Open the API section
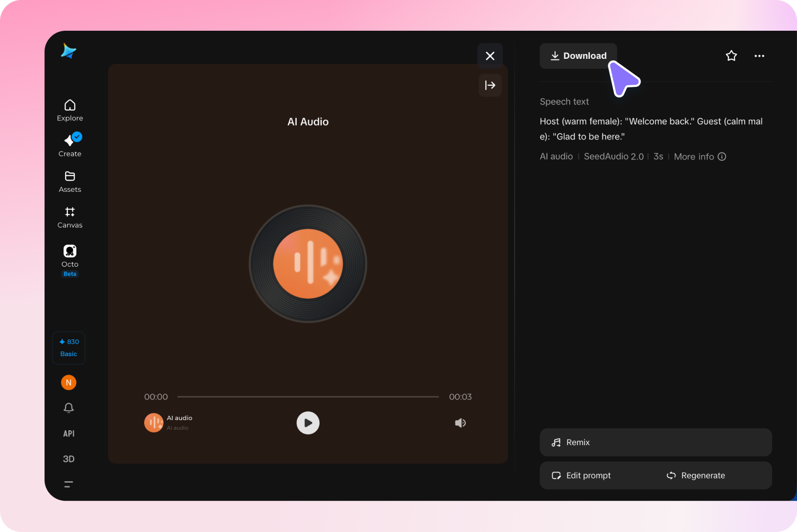 tap(69, 433)
